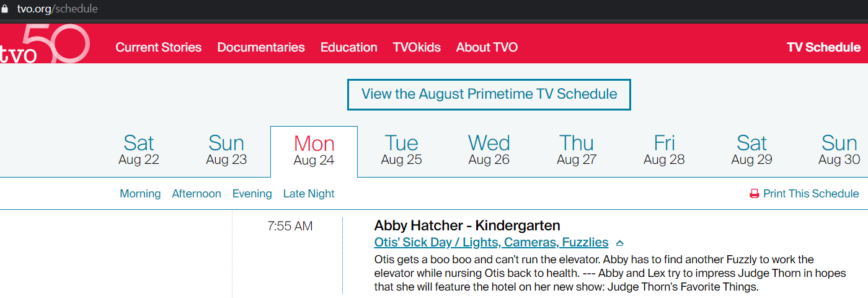
Task: Jump to Late Night listings
Action: coord(309,194)
